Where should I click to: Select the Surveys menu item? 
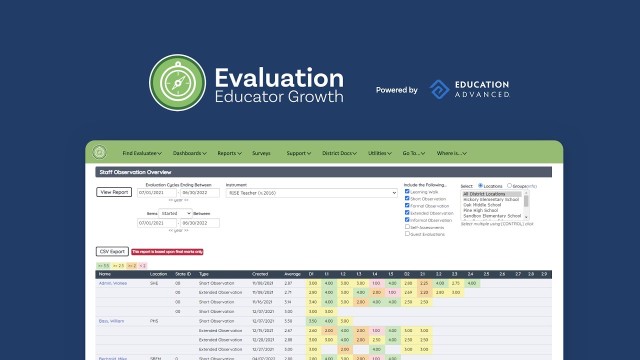pyautogui.click(x=261, y=153)
